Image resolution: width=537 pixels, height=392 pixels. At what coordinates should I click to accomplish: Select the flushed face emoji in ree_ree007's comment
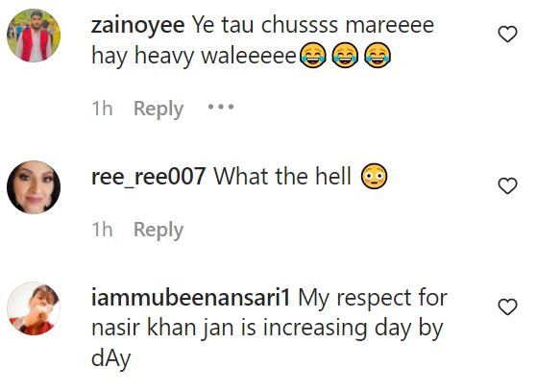[374, 177]
